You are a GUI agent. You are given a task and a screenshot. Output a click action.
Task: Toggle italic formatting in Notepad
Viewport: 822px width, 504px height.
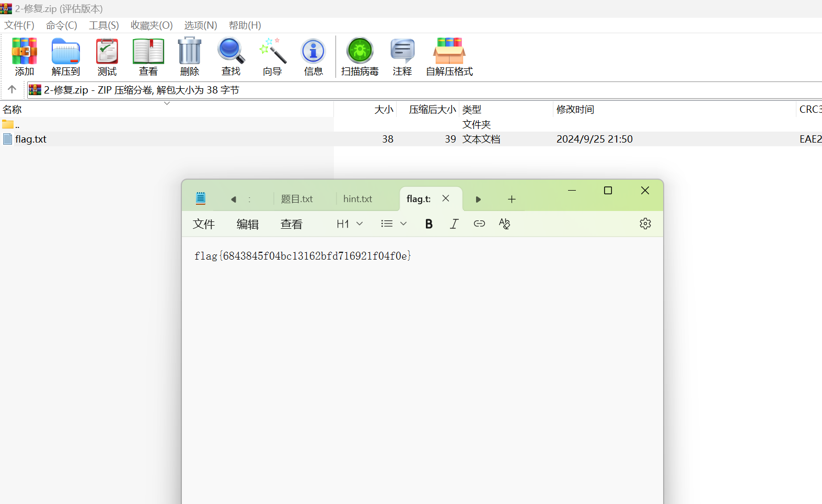454,224
